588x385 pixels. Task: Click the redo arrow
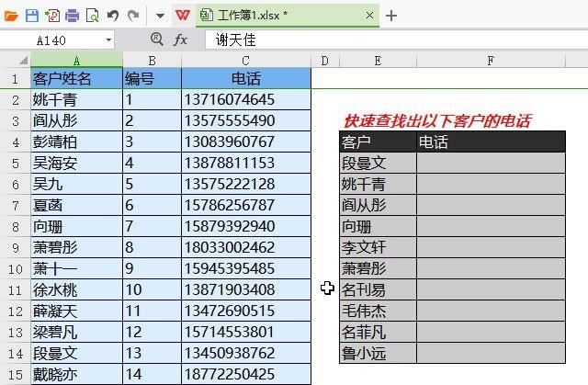(133, 16)
